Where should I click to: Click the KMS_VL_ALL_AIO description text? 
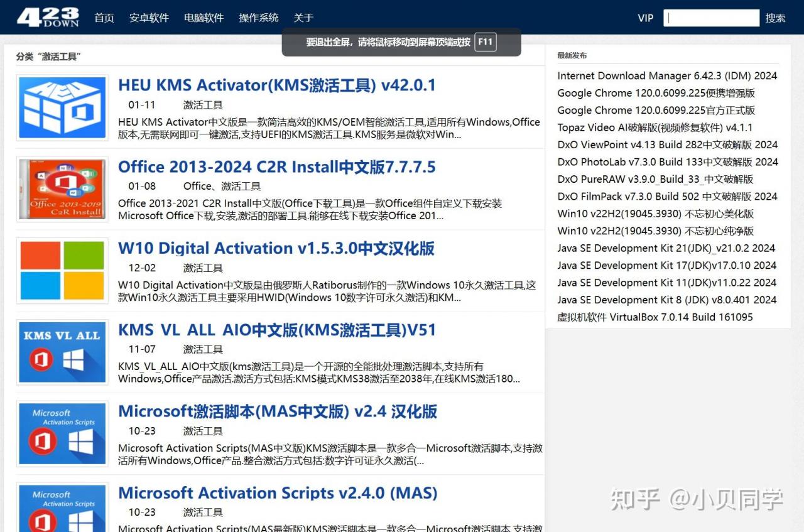click(x=319, y=372)
